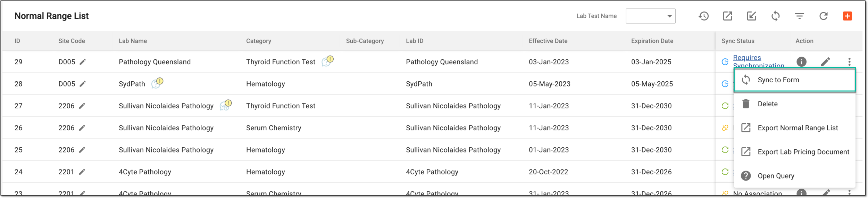Click the import icon in header toolbar

(751, 16)
